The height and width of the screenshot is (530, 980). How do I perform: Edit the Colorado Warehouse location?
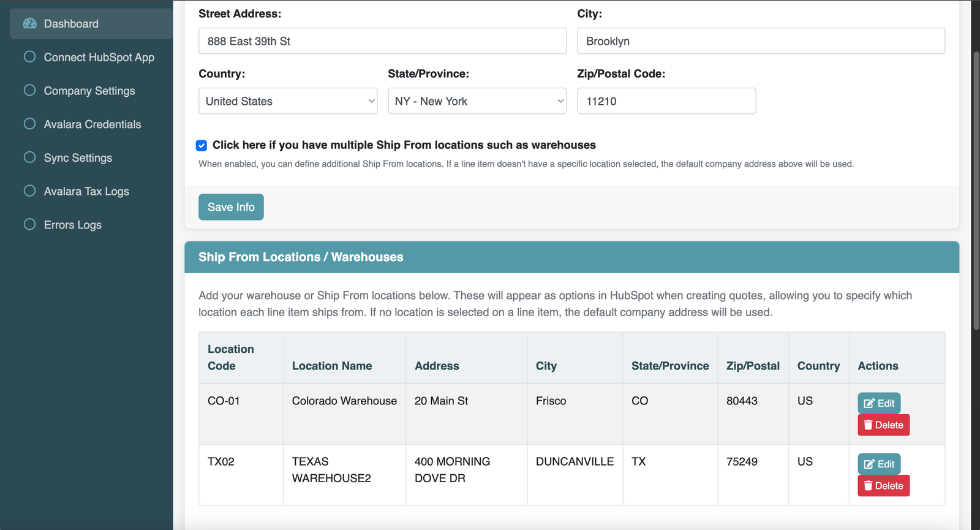(879, 403)
